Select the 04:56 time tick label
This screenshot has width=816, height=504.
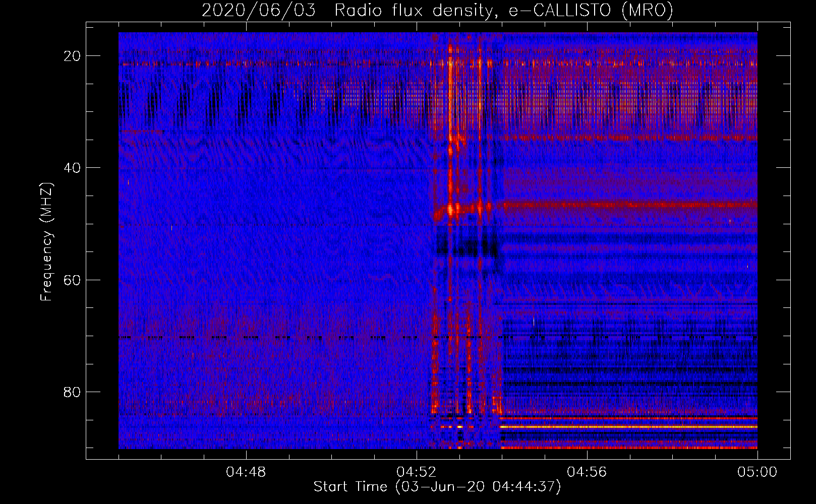tap(587, 472)
